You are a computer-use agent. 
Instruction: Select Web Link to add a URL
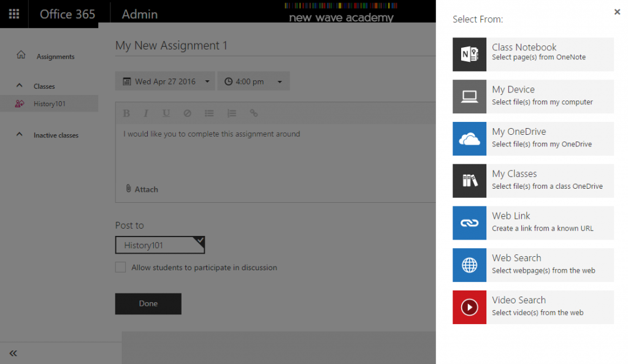(x=532, y=223)
